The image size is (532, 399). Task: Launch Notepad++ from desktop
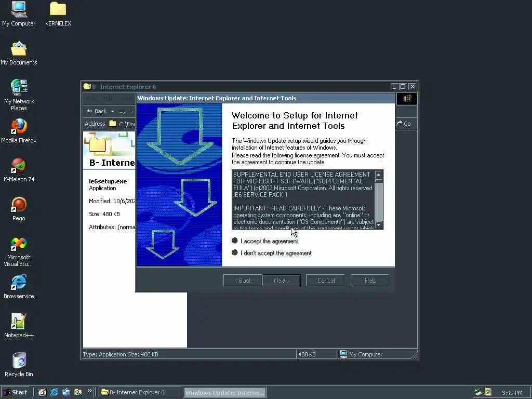click(19, 326)
